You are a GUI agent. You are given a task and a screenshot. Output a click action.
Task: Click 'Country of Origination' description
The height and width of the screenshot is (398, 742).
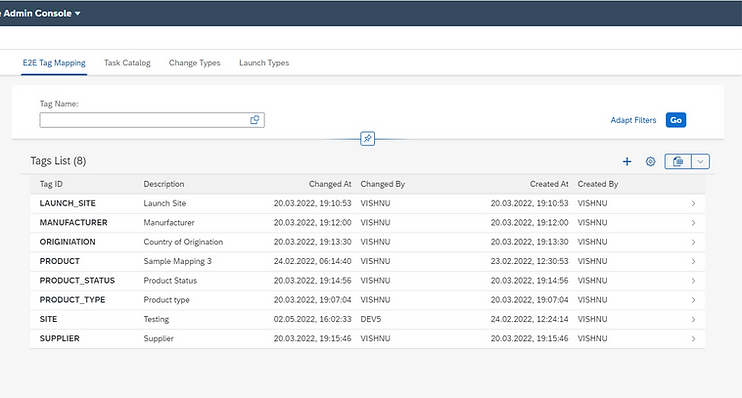click(x=183, y=242)
